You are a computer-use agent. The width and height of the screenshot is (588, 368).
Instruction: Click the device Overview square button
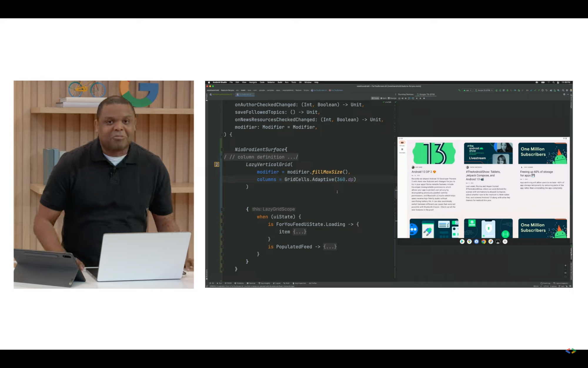424,98
